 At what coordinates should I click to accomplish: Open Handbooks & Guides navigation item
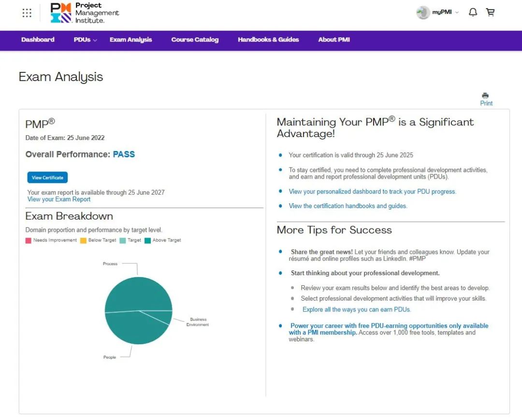point(268,40)
